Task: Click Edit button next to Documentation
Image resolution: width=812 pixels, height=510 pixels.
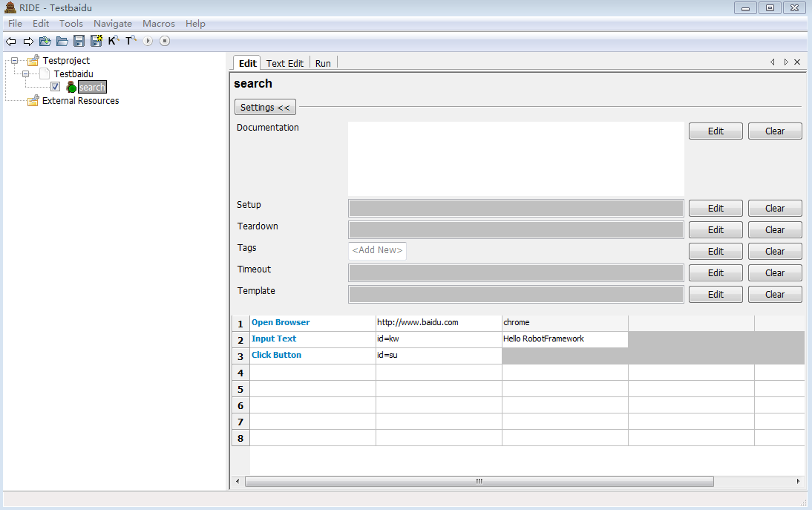Action: click(715, 131)
